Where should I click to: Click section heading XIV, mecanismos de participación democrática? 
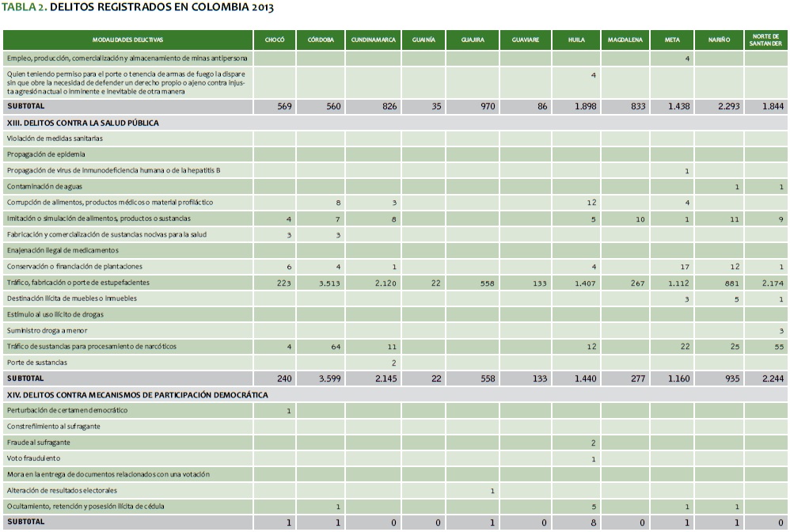[136, 394]
